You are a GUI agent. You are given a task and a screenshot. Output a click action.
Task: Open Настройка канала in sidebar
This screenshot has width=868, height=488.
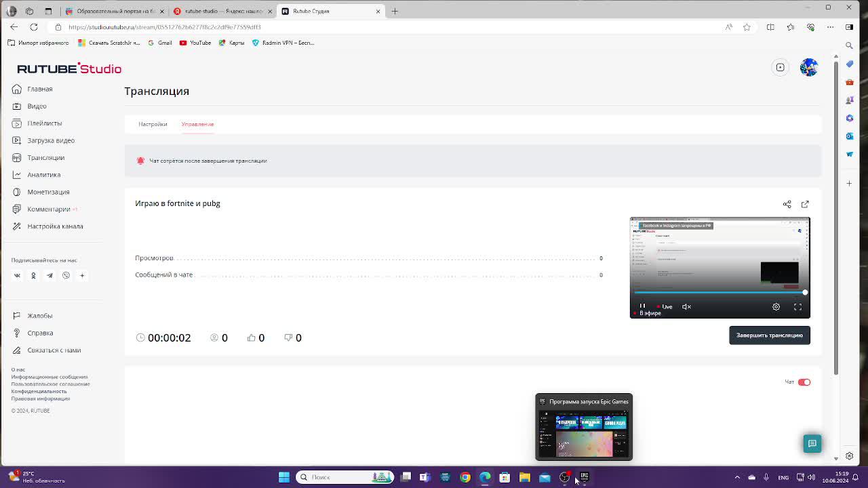(55, 226)
